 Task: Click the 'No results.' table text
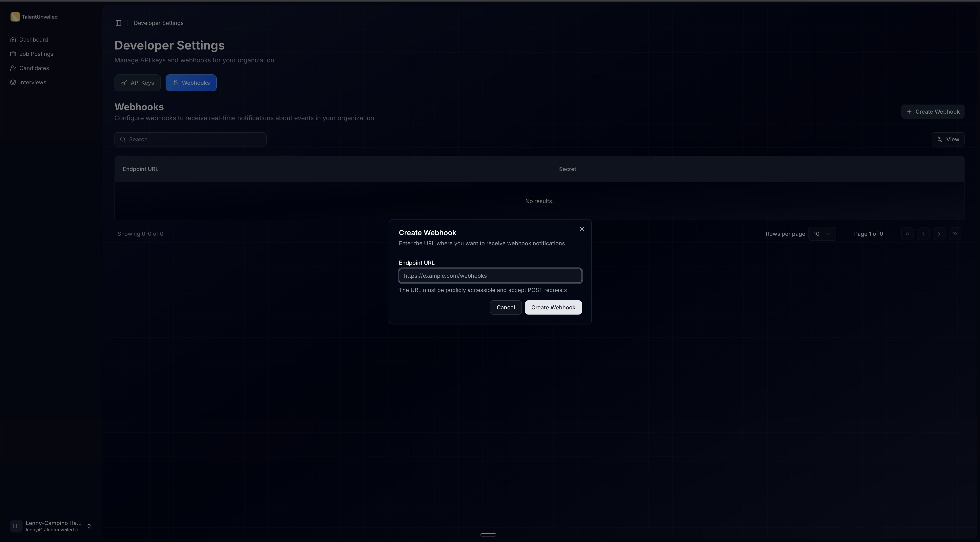point(539,201)
